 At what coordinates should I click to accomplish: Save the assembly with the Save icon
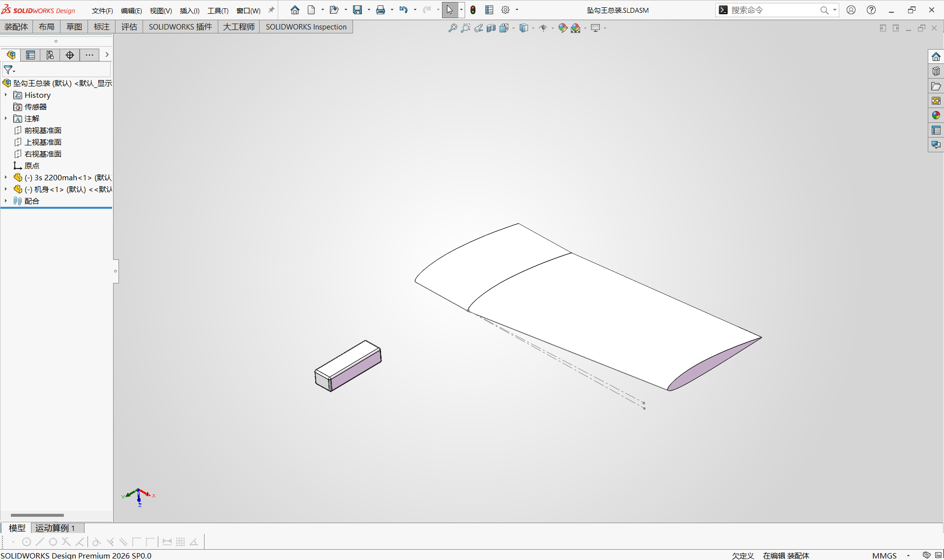(357, 10)
